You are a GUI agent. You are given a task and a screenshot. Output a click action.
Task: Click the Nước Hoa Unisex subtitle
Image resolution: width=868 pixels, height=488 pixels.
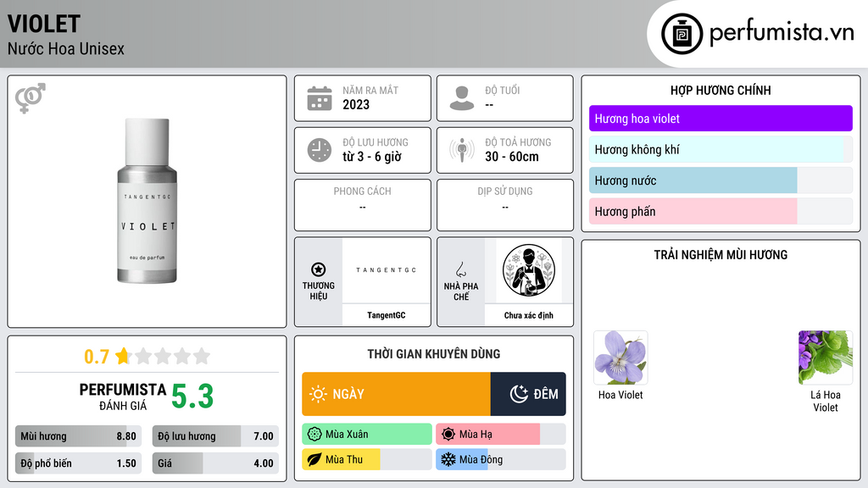(x=66, y=49)
